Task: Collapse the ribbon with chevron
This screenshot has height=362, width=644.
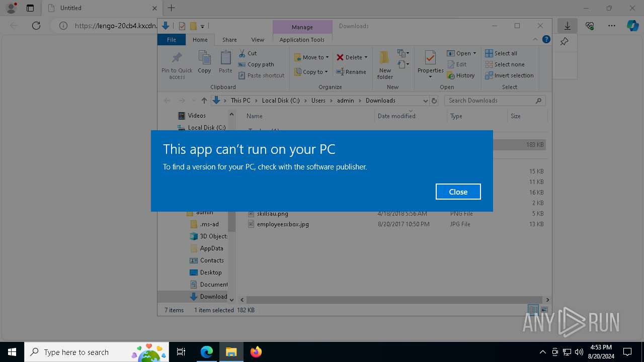Action: (x=535, y=40)
